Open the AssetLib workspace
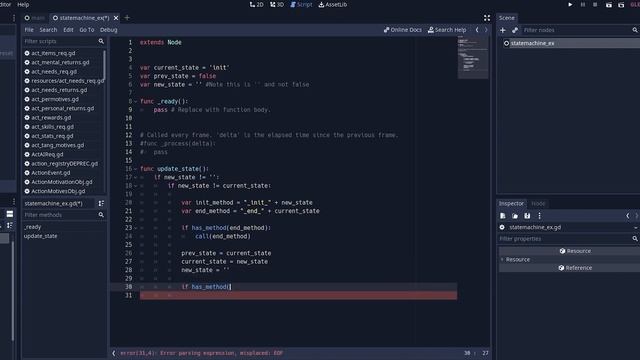Viewport: 640px width, 360px height. point(333,4)
